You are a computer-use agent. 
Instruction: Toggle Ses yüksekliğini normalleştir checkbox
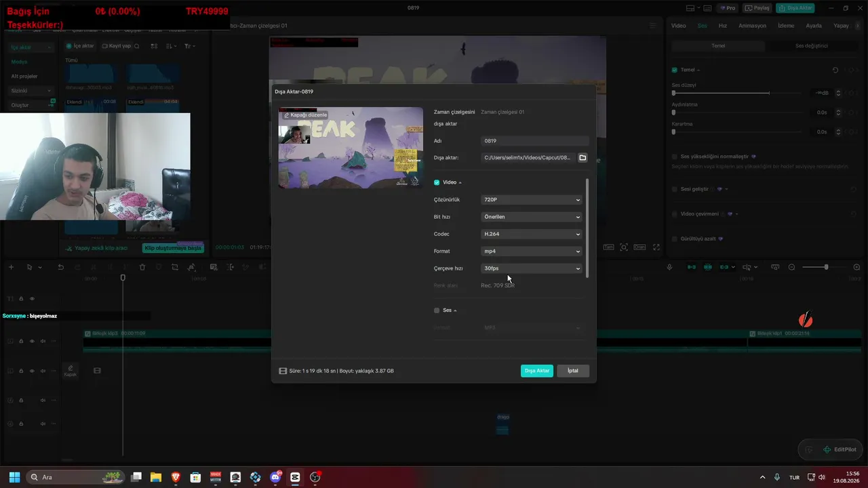(675, 157)
